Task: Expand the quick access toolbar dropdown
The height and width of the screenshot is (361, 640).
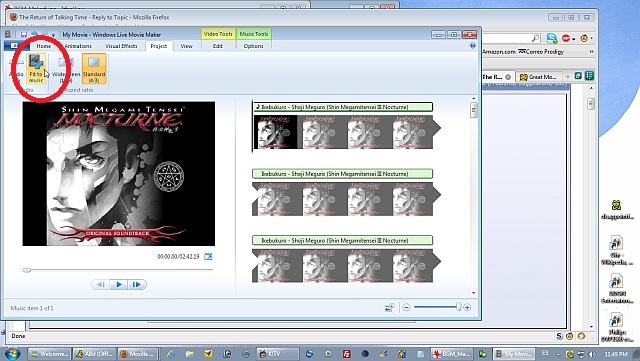Action: [53, 35]
